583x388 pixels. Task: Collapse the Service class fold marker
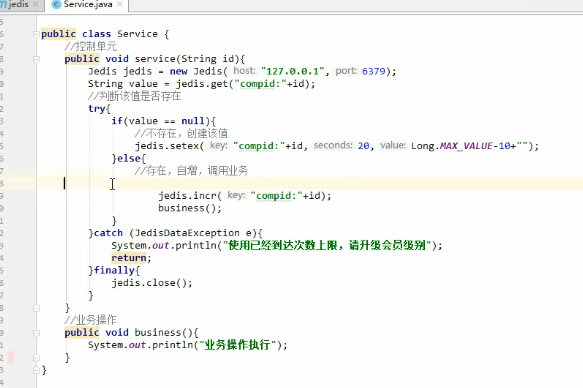click(x=36, y=34)
